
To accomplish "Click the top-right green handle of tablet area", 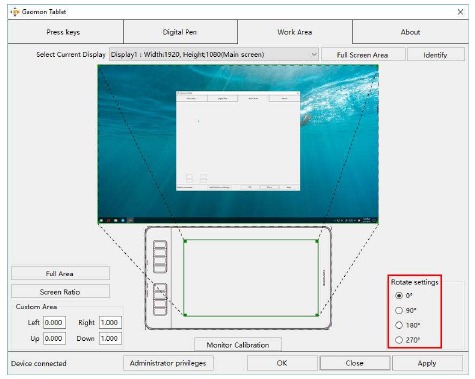I will click(317, 241).
